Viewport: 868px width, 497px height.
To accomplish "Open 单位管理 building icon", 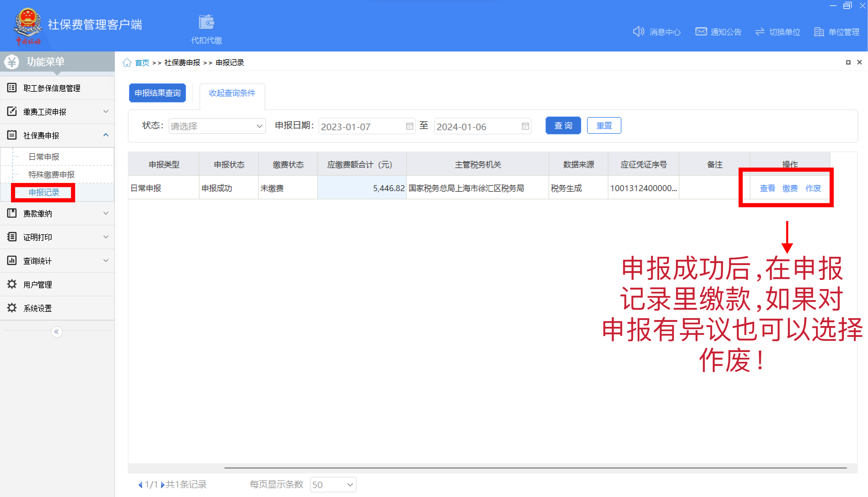I will tap(819, 32).
